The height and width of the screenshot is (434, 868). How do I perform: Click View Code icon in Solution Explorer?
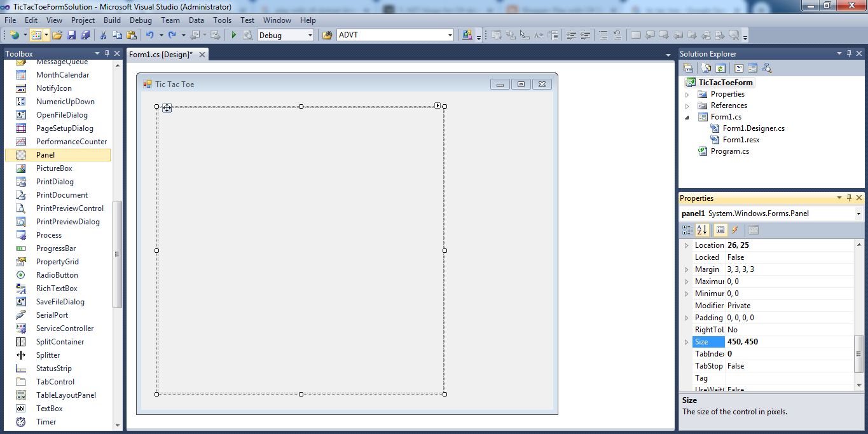pos(739,68)
